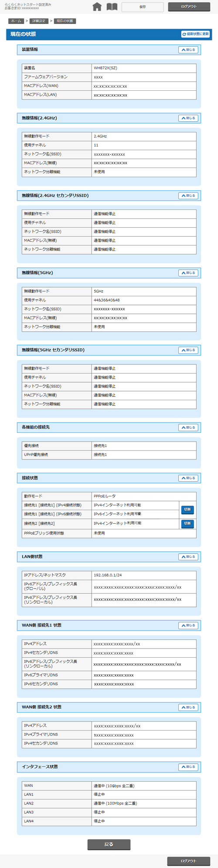
Task: Go back with the 戻る button
Action: tap(109, 844)
